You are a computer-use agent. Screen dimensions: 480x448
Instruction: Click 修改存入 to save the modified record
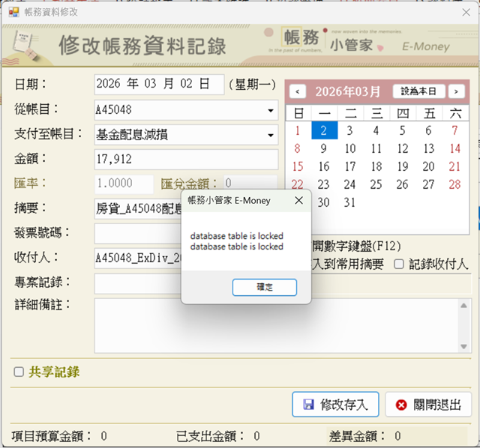(x=335, y=405)
